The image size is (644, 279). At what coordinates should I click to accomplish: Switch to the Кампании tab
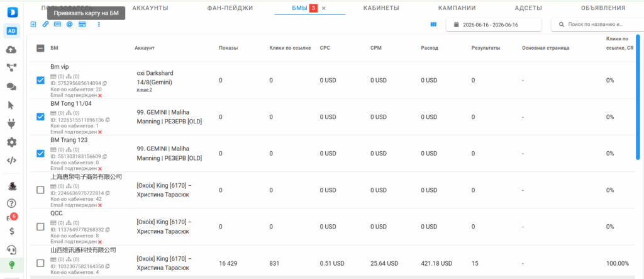(457, 8)
